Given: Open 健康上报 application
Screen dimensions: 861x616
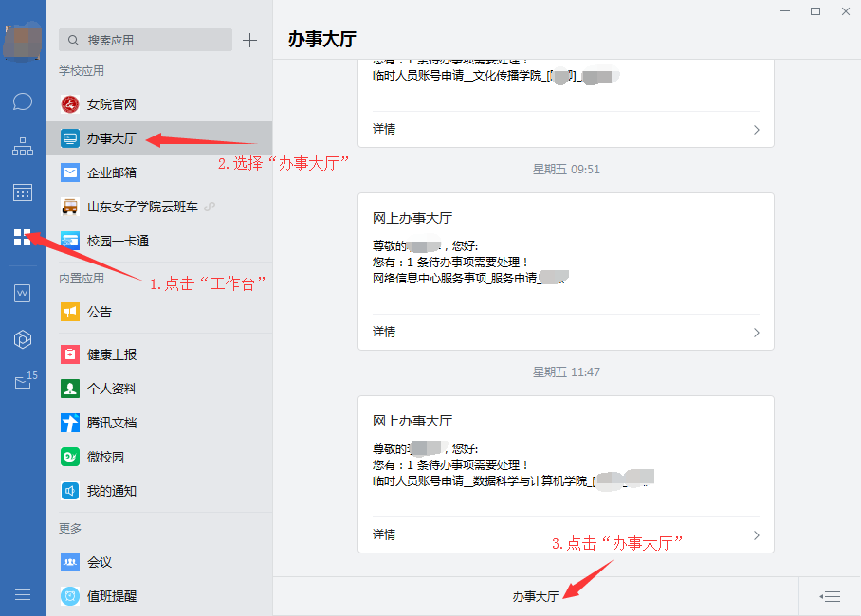Looking at the screenshot, I should 112,354.
